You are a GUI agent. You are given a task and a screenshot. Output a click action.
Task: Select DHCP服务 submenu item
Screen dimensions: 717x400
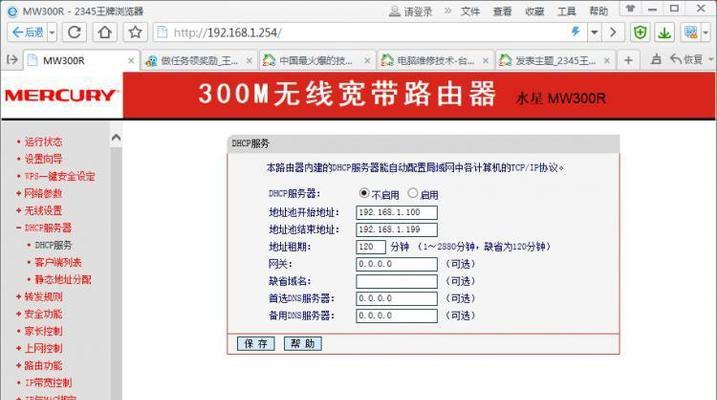coord(53,245)
